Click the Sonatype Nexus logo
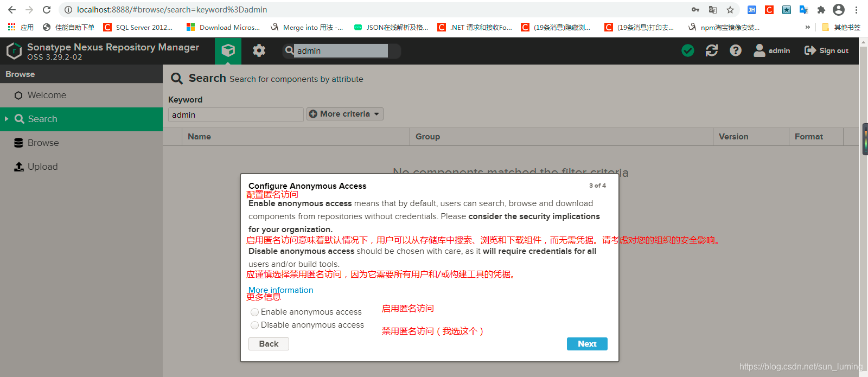 pyautogui.click(x=14, y=51)
